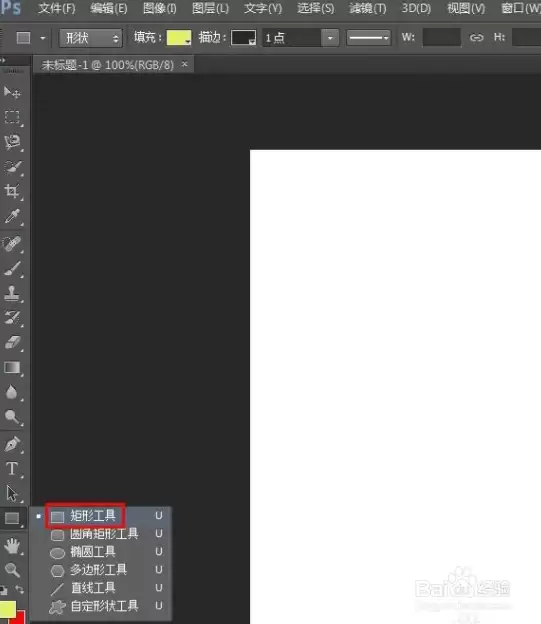Toggle link between width and height

point(476,38)
